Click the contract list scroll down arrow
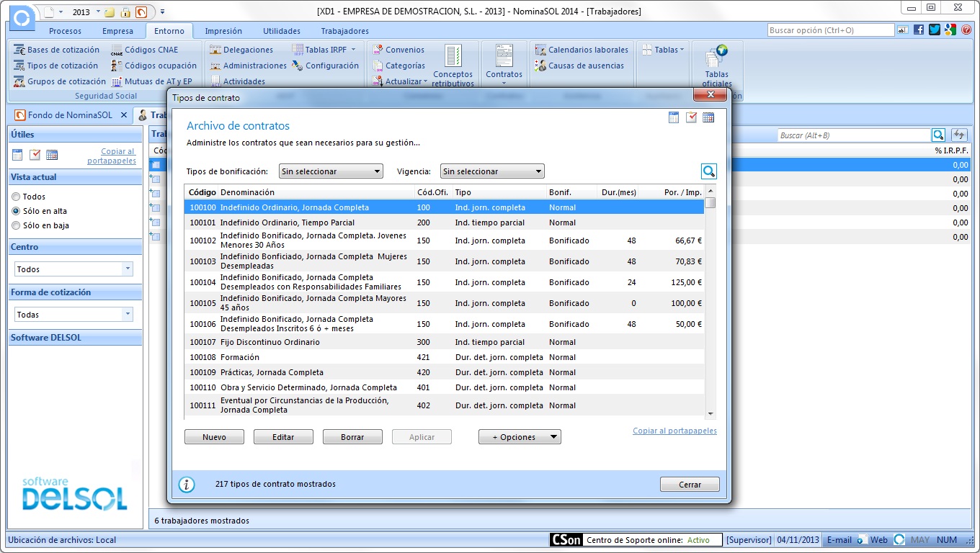Screen dimensions: 980x553 click(710, 414)
